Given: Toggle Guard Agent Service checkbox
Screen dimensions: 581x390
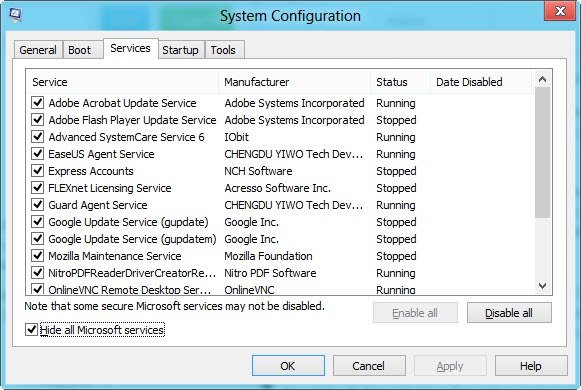Looking at the screenshot, I should 37,205.
